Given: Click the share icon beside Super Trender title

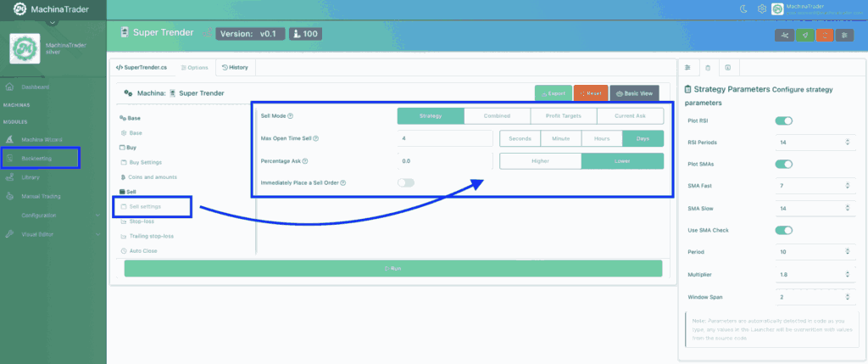Looking at the screenshot, I should click(207, 33).
